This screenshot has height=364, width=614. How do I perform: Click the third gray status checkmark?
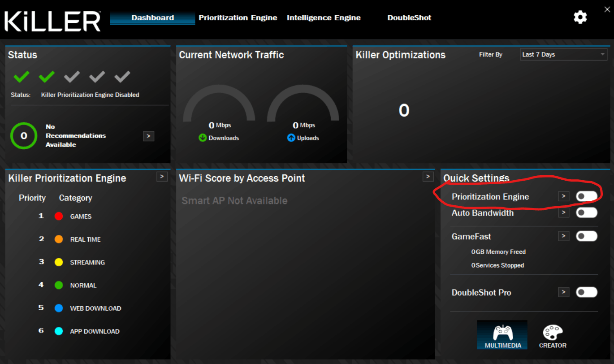72,77
